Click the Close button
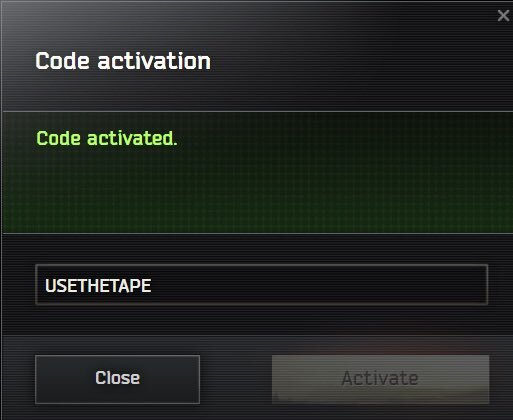 pos(117,379)
